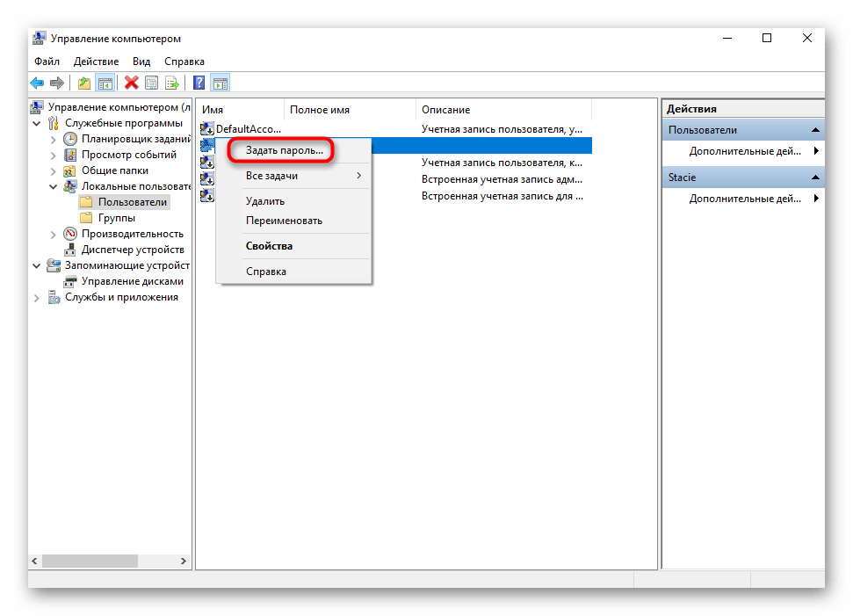Screen dimensions: 853x616
Task: Click the Task Scheduler clock icon
Action: point(70,139)
